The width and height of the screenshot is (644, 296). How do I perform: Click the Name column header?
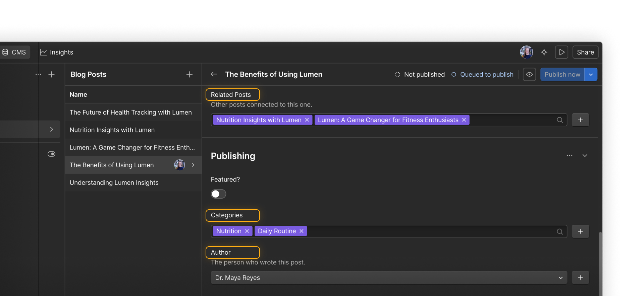coord(78,95)
